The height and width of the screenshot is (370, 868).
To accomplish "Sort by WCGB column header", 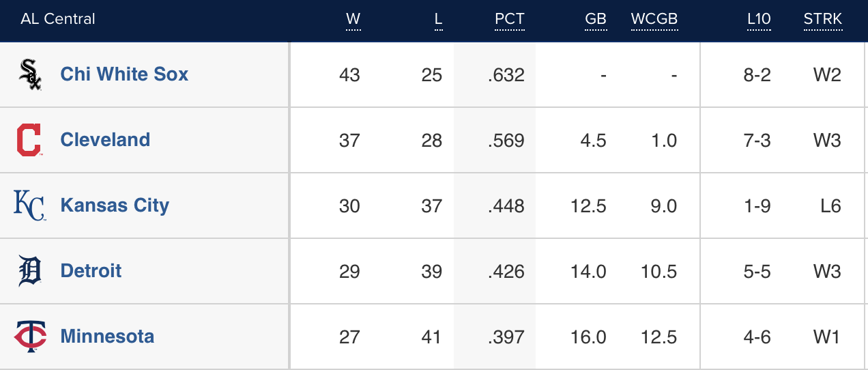I will tap(654, 19).
